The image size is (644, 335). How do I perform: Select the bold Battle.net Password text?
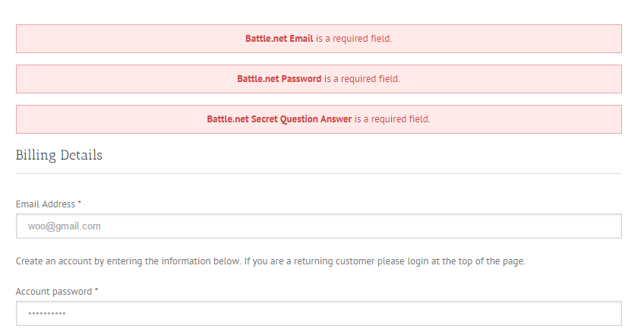(279, 79)
